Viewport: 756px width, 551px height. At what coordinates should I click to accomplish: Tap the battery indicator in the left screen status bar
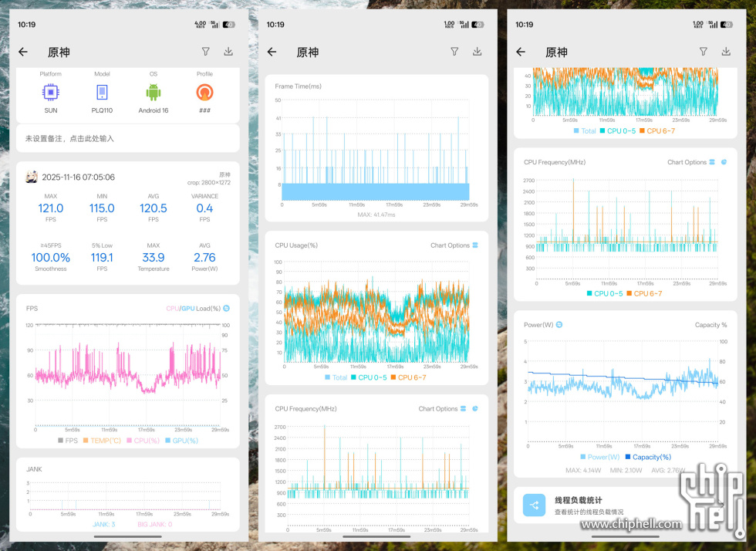click(x=229, y=25)
